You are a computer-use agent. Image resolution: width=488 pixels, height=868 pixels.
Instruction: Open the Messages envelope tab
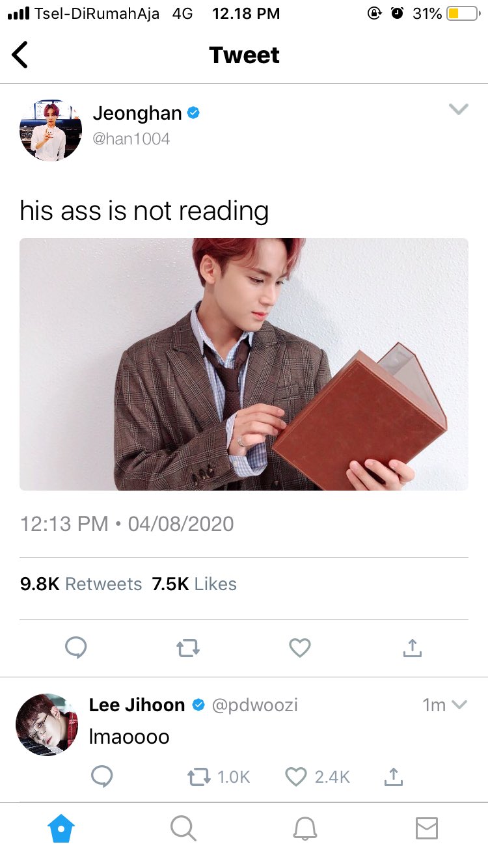pyautogui.click(x=427, y=828)
